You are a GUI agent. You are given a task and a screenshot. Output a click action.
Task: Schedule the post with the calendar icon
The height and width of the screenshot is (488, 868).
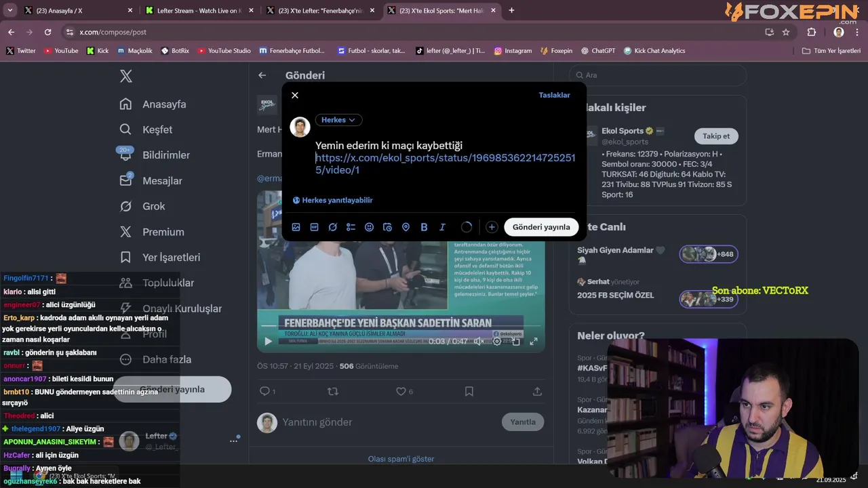coord(387,227)
